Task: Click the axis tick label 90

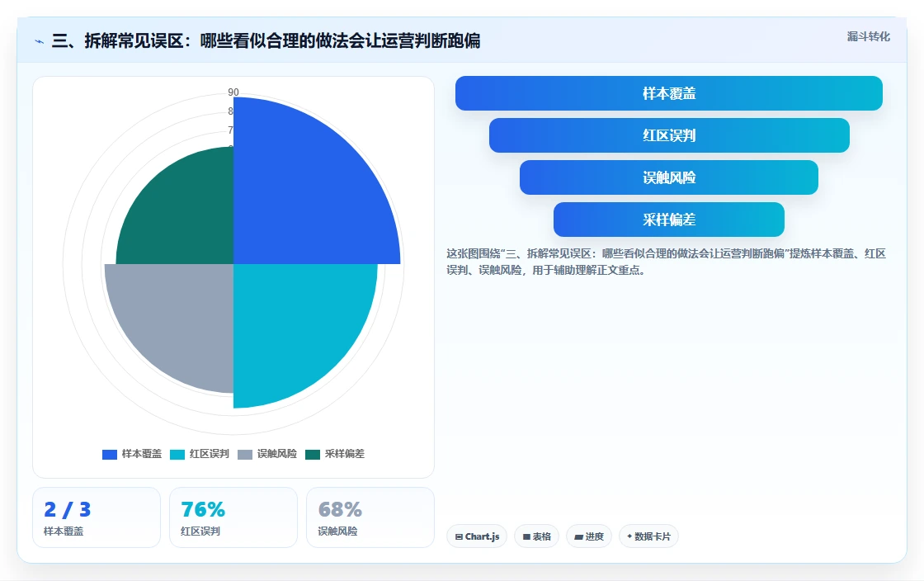Action: (233, 92)
